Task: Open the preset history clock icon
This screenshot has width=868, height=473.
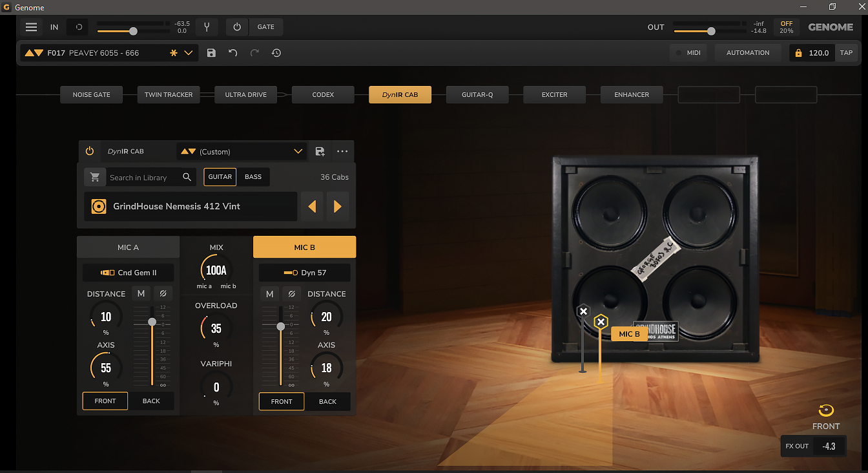Action: pos(276,53)
